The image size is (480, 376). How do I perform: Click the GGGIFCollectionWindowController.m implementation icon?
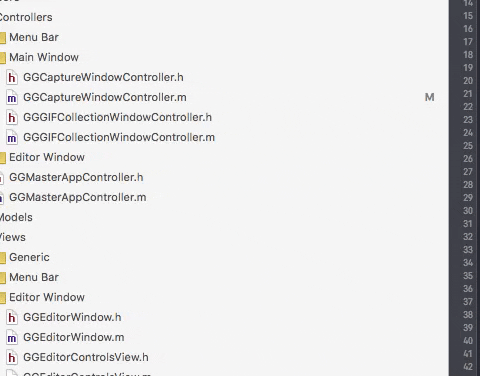12,137
